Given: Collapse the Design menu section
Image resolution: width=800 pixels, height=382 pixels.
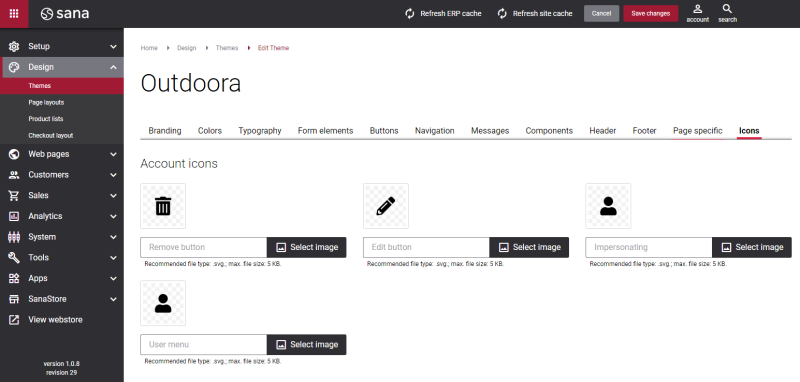Looking at the screenshot, I should click(113, 67).
